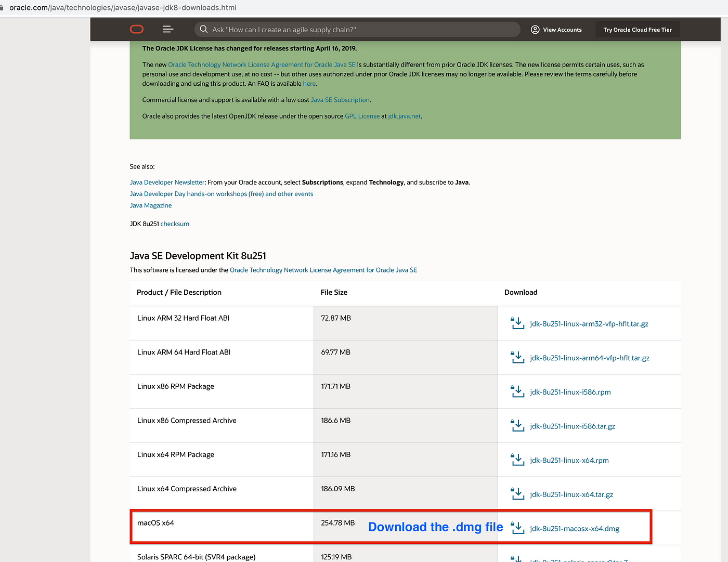Select 'macOS x64' row text
This screenshot has height=562, width=728.
(x=155, y=522)
